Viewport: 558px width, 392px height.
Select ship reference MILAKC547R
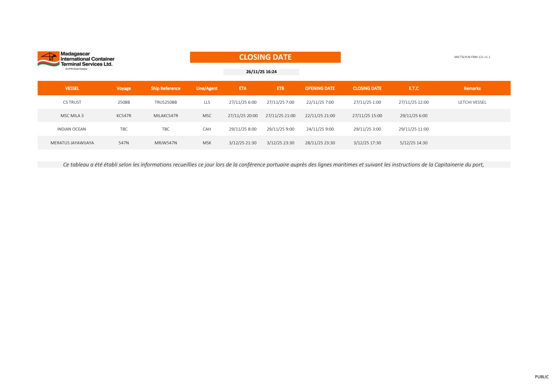pos(166,116)
